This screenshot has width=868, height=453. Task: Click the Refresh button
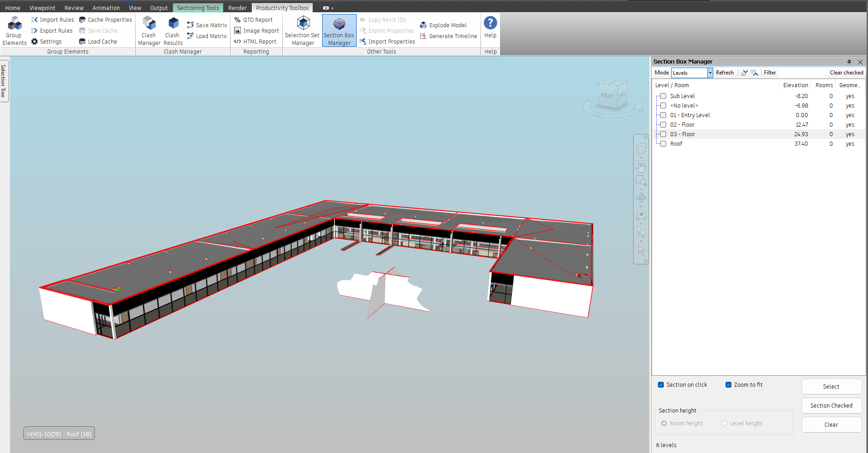[x=725, y=73]
